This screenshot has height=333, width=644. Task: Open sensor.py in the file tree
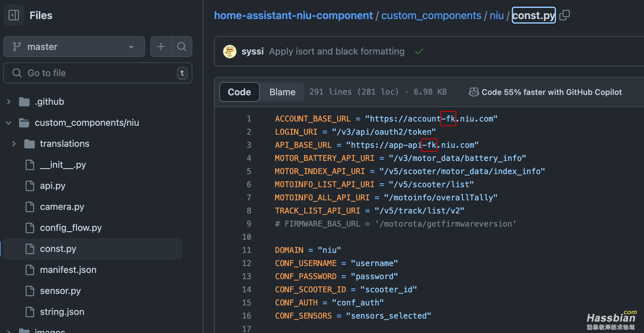click(60, 291)
